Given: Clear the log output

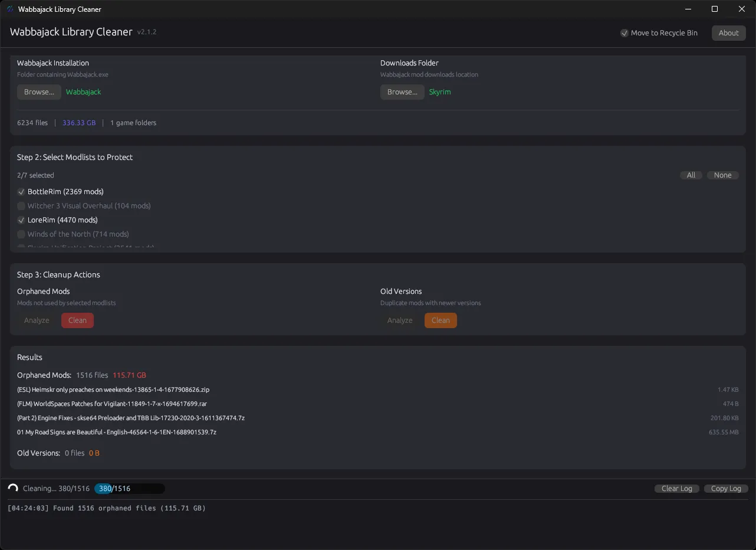Looking at the screenshot, I should 676,488.
